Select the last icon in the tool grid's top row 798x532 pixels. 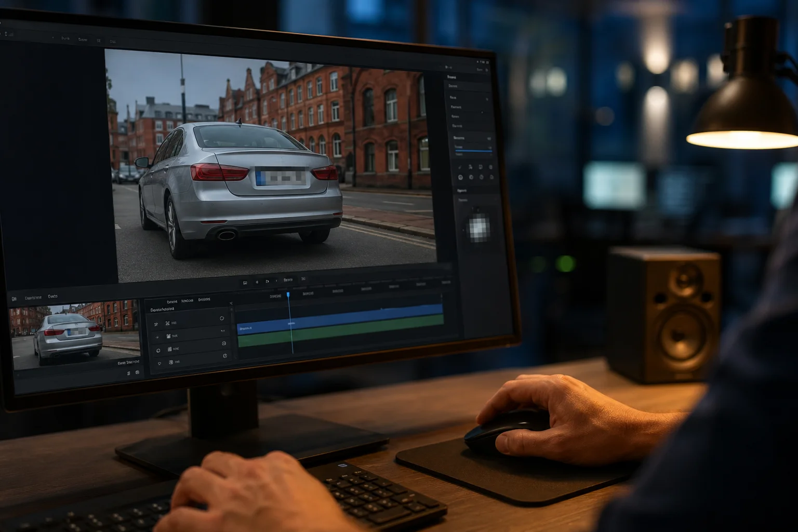pyautogui.click(x=490, y=167)
